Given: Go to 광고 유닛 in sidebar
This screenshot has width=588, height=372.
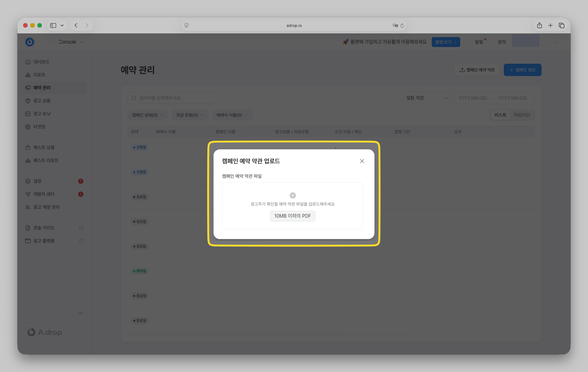Looking at the screenshot, I should (42, 114).
